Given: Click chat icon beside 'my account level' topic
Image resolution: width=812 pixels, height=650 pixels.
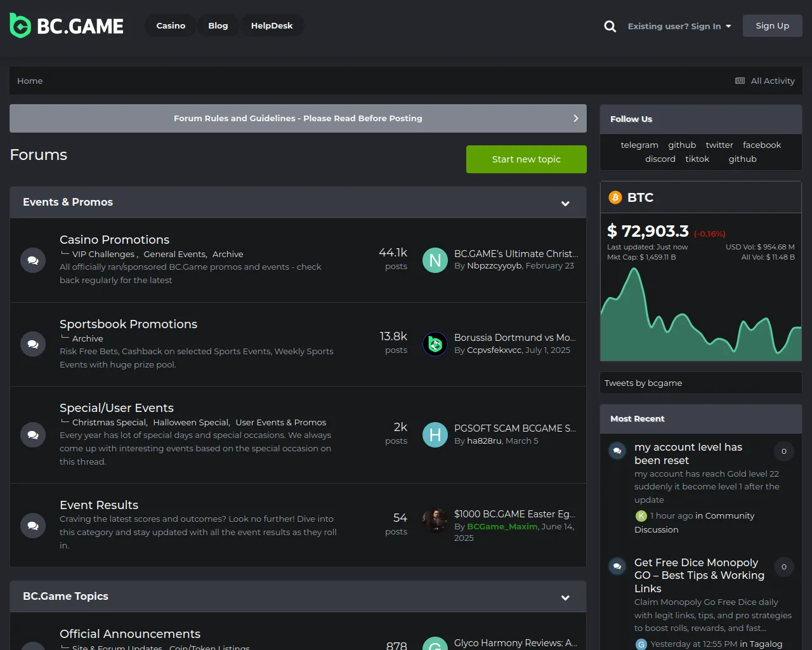Looking at the screenshot, I should coord(617,451).
